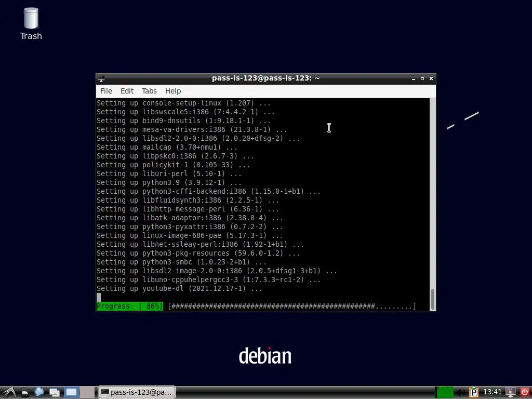Viewport: 532px width, 399px height.
Task: Click the 'libpskc0:i386' line
Action: 175,156
